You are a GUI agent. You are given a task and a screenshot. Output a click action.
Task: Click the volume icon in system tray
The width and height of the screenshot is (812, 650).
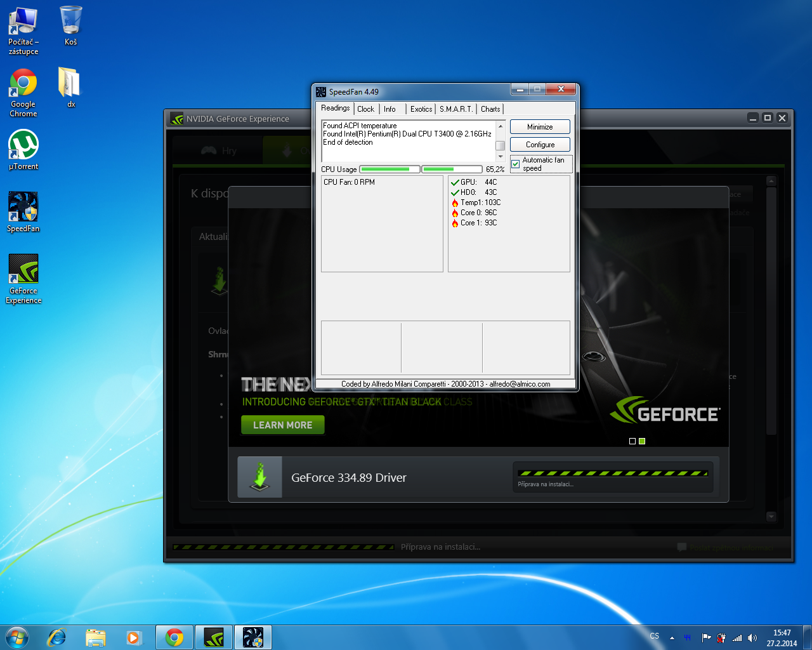coord(752,637)
